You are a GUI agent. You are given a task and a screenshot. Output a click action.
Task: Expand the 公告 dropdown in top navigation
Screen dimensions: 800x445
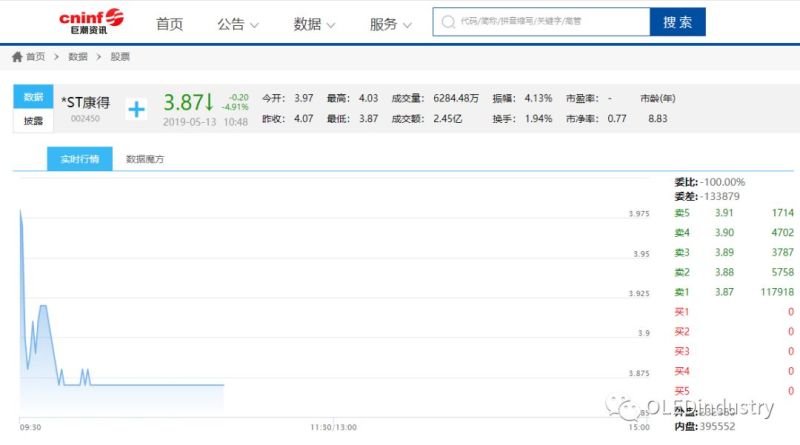(x=238, y=24)
